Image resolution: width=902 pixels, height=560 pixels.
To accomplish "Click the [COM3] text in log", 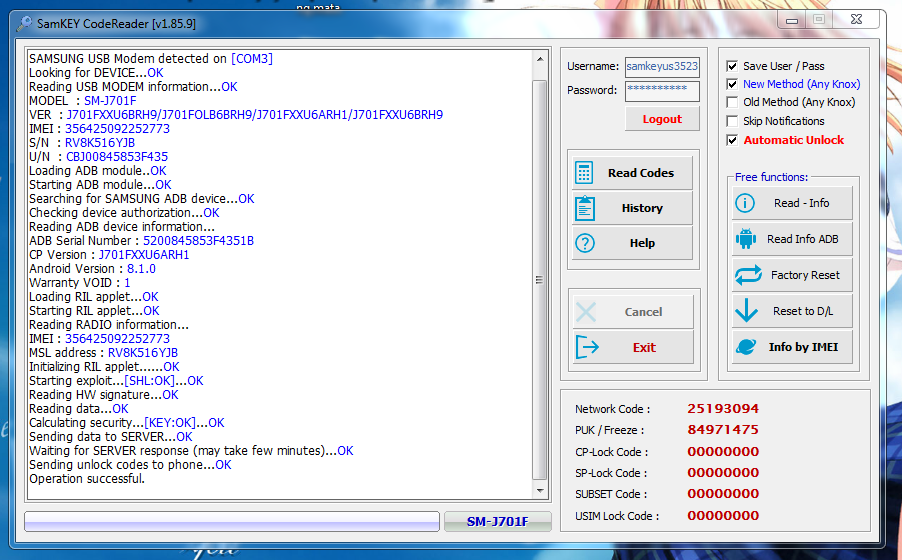I will [252, 59].
